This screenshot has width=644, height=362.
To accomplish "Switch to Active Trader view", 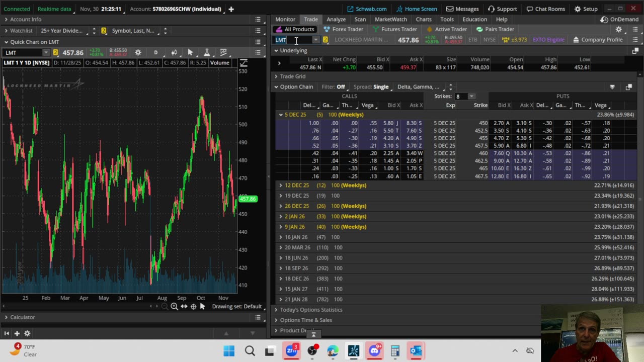I will pos(446,29).
